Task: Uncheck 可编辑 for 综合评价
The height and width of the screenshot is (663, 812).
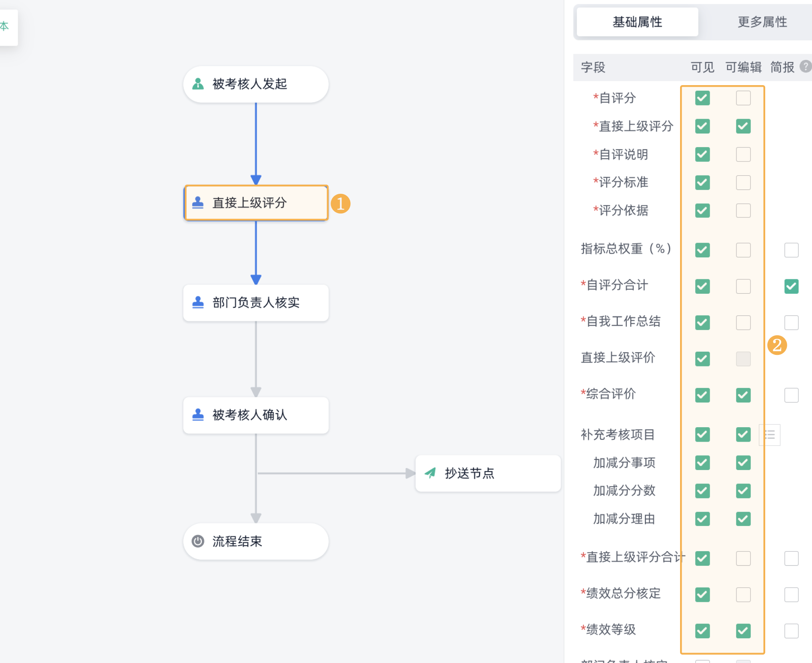Action: (x=743, y=395)
